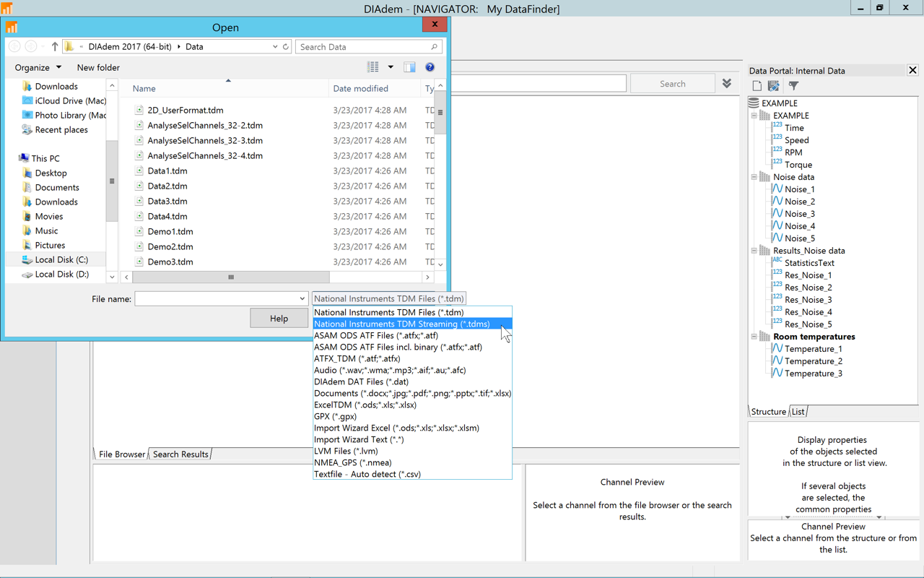Choose LVM Files (*.lvm) option
924x578 pixels.
(412, 451)
